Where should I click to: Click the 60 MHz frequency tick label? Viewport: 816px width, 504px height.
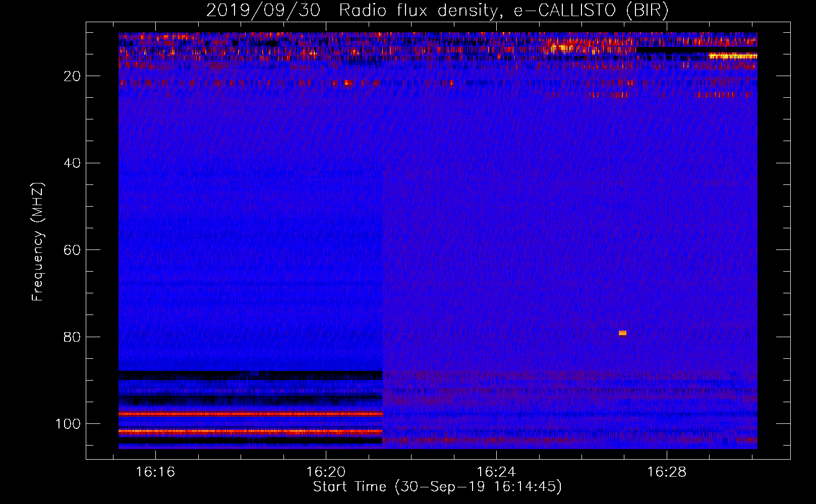tap(72, 250)
